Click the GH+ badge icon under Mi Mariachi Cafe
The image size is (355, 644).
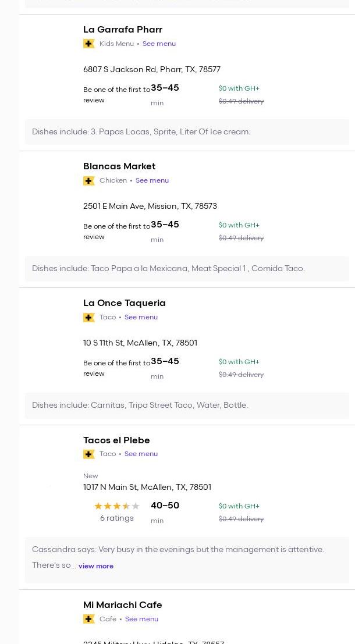click(x=88, y=619)
